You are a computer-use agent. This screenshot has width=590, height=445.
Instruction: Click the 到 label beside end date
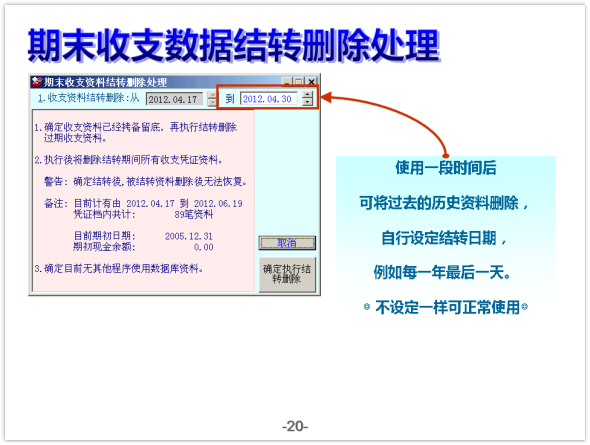[x=230, y=99]
